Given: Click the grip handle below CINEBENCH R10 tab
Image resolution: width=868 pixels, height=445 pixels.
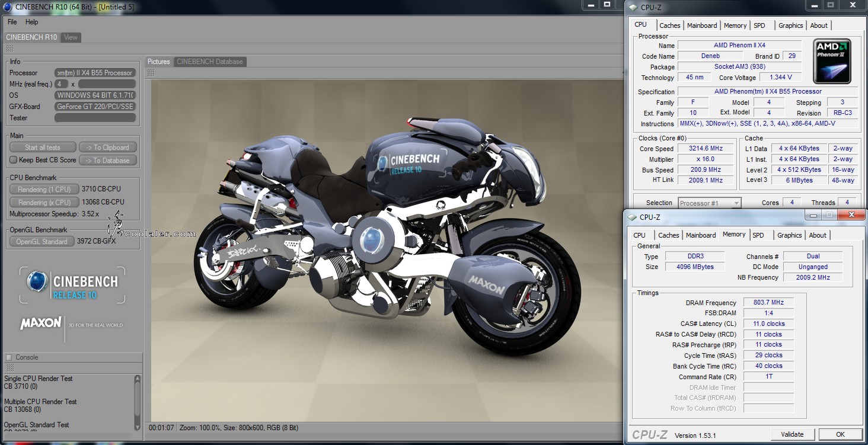Looking at the screenshot, I should [9, 49].
